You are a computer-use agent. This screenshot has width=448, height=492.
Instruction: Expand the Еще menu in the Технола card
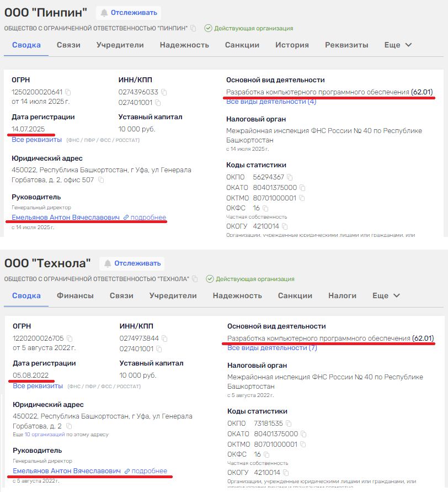(x=386, y=296)
